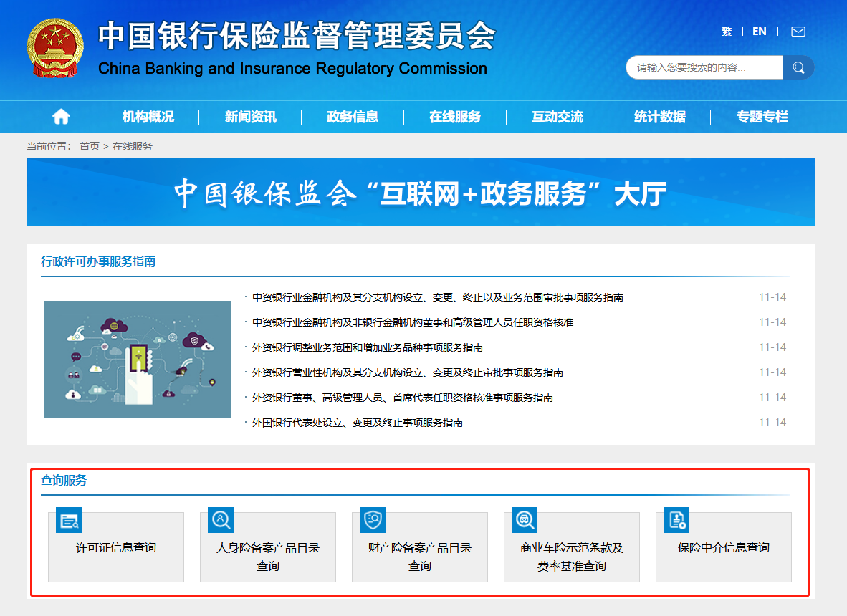This screenshot has width=847, height=616.
Task: Open 新闻资讯 menu
Action: [250, 117]
